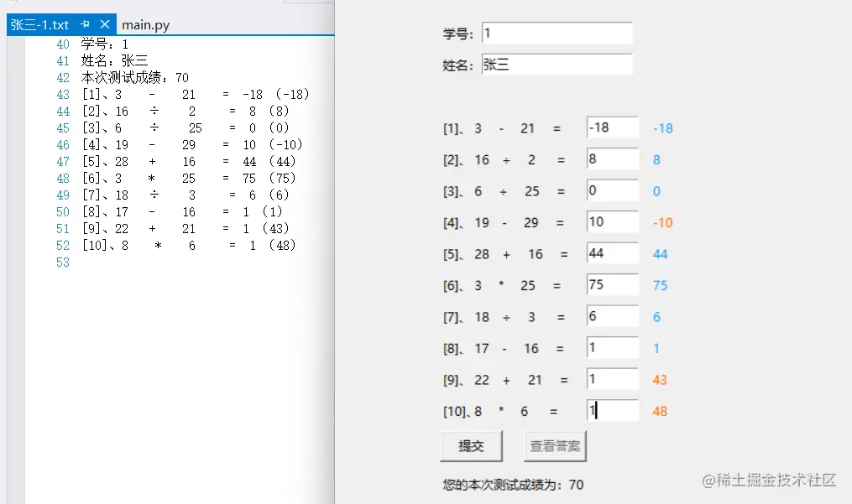Click editor line 48 with 3 * 25
The image size is (852, 504).
pos(189,179)
